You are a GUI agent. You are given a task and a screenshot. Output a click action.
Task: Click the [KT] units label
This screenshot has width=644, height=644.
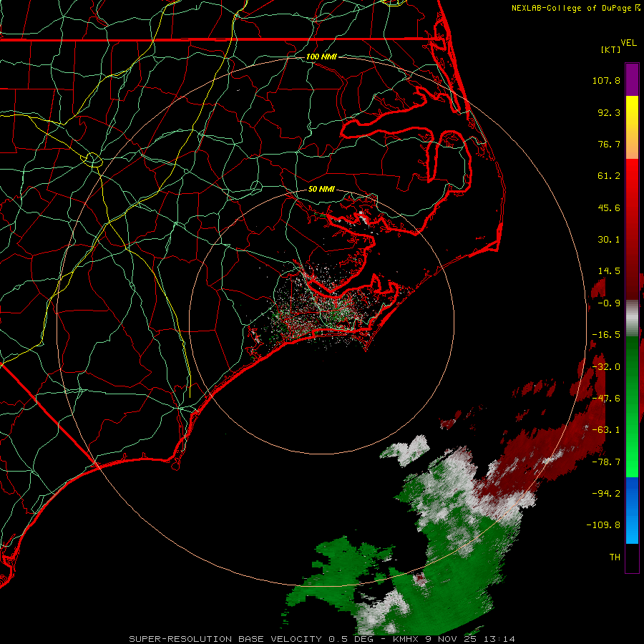point(611,49)
